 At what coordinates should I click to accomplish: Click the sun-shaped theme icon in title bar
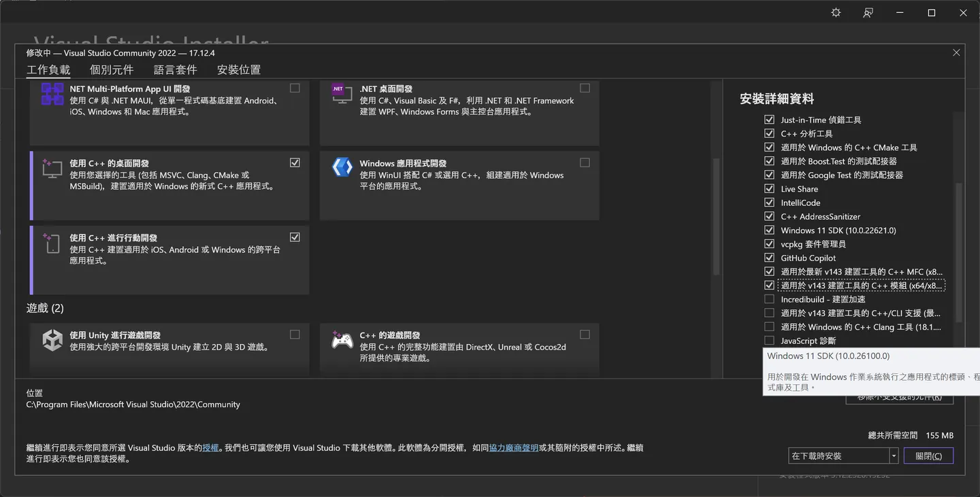836,13
